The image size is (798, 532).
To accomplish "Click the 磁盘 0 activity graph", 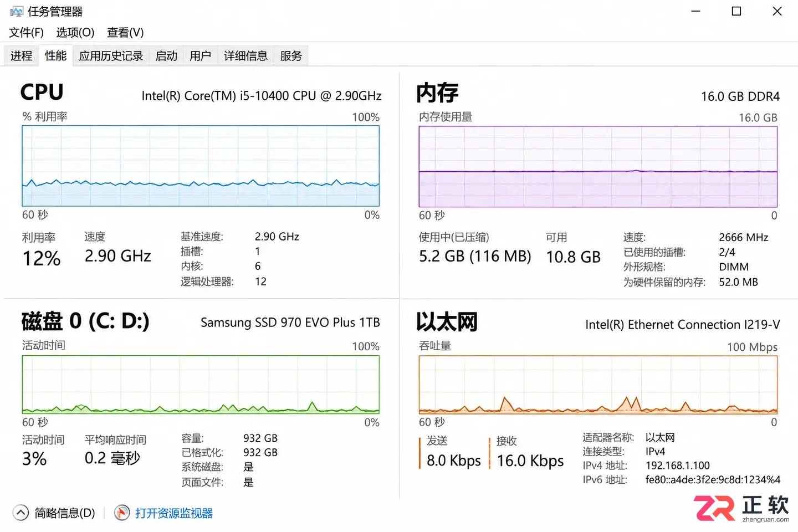I will [x=201, y=384].
